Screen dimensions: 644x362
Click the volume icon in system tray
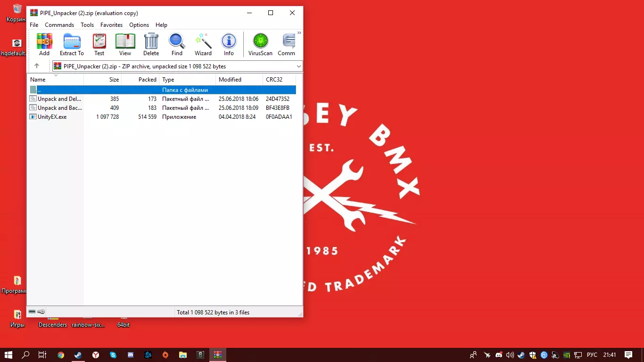[x=510, y=355]
